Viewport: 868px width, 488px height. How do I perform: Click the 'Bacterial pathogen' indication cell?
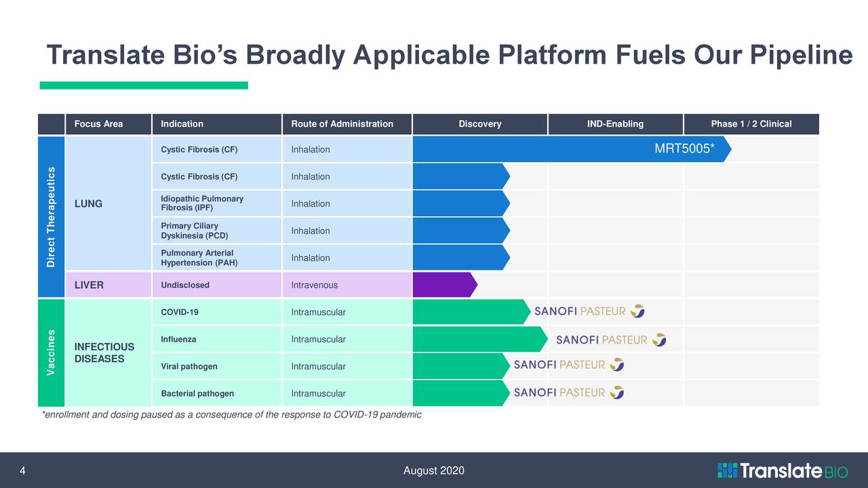tap(216, 393)
